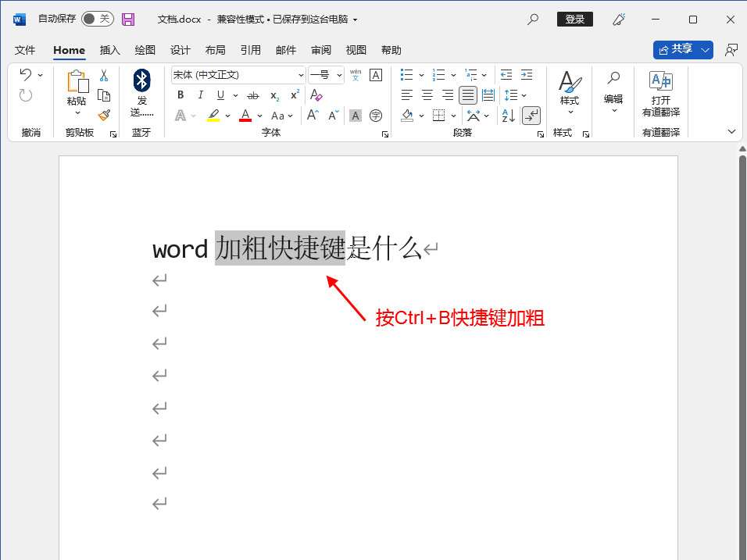This screenshot has width=747, height=560.
Task: Switch to the 审阅 tab
Action: point(321,50)
